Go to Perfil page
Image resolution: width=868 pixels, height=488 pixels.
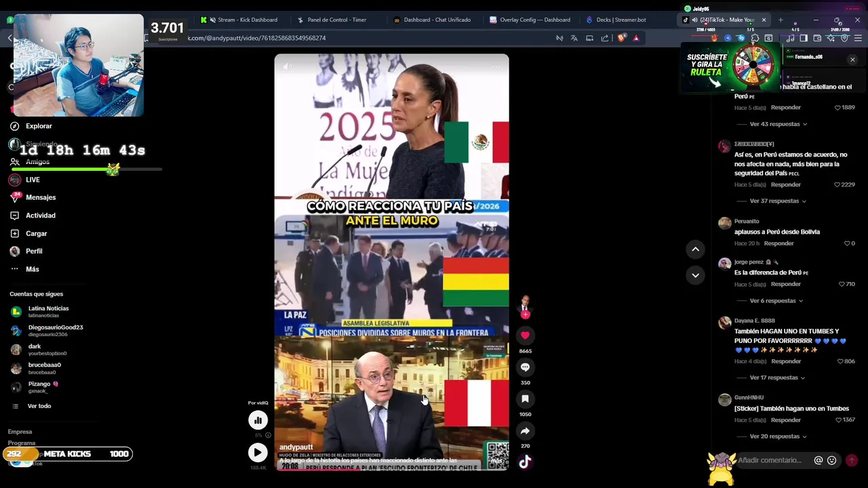pos(34,251)
